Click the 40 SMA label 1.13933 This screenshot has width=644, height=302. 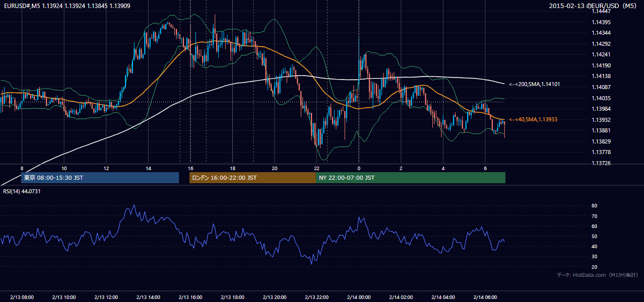coord(533,119)
